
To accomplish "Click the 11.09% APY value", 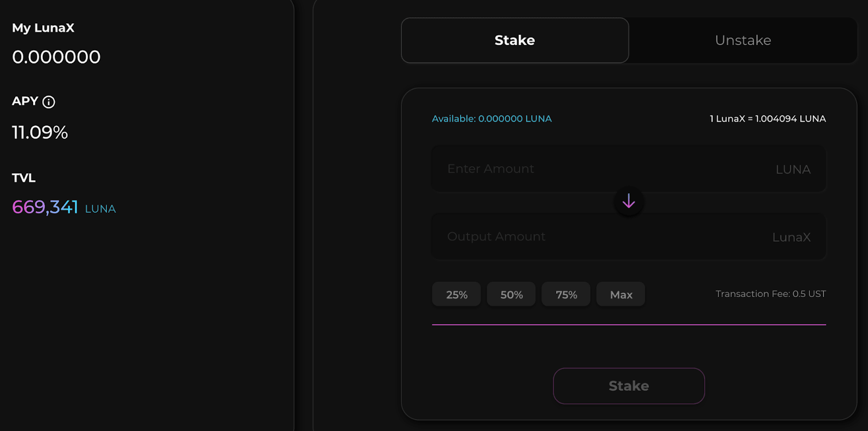I will point(40,132).
